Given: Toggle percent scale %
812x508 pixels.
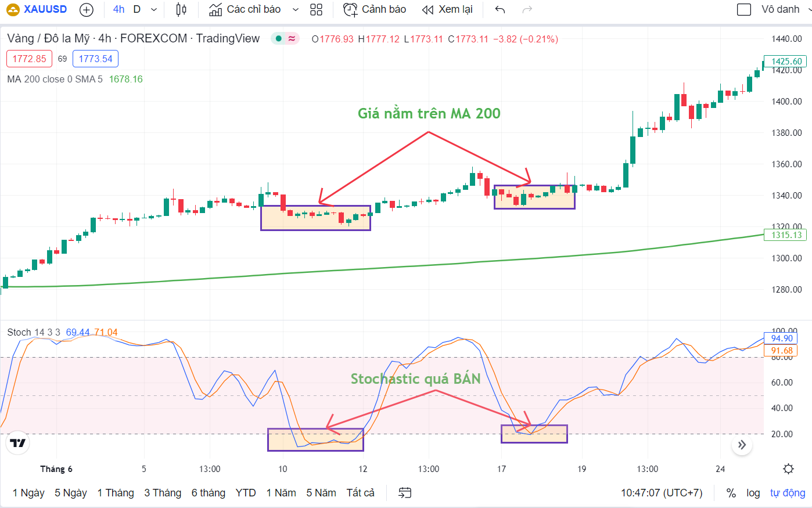Looking at the screenshot, I should [x=731, y=493].
